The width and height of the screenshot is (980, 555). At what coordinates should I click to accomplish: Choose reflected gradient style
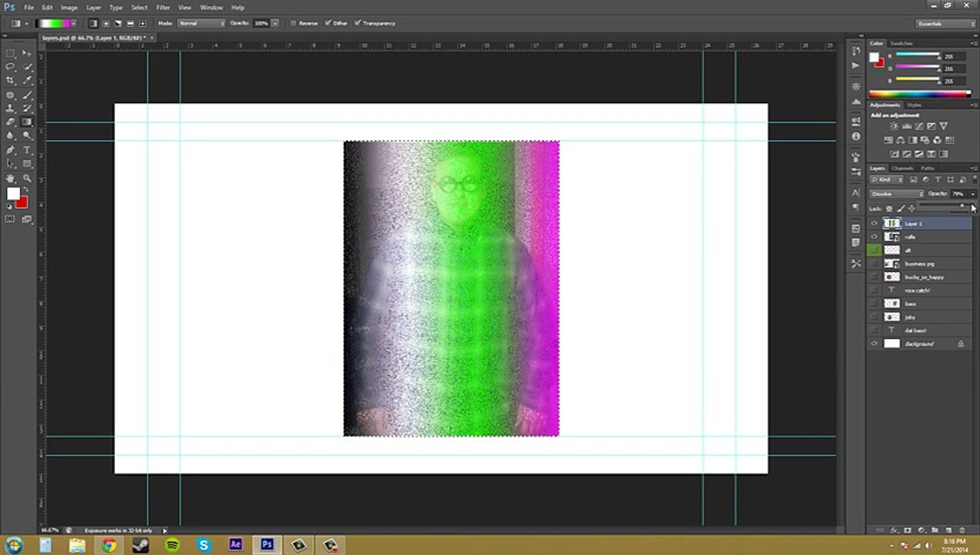130,23
